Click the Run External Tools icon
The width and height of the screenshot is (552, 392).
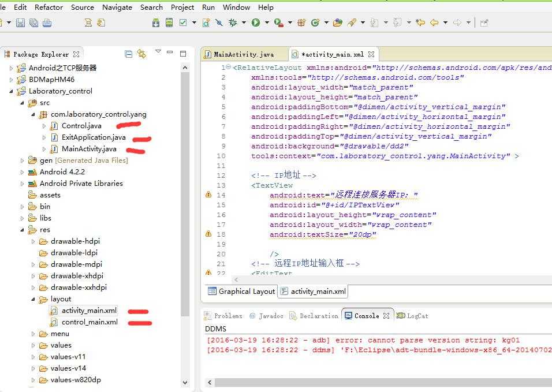coord(279,23)
